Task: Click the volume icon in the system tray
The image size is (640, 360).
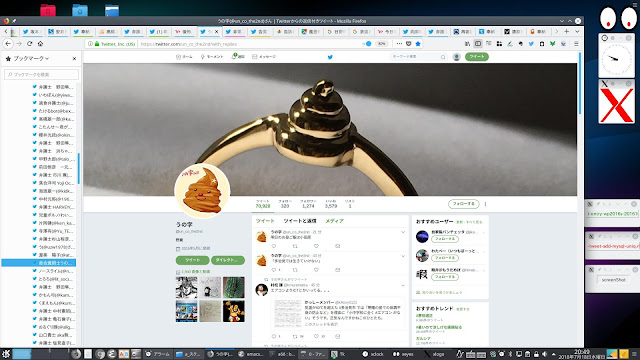Action: (544, 354)
